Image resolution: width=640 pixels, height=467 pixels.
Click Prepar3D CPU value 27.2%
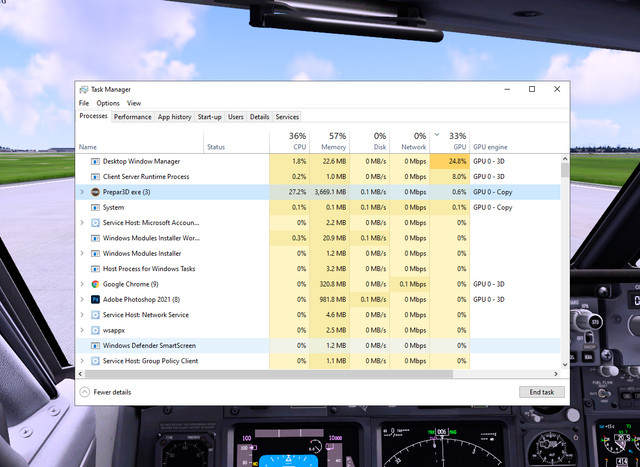click(297, 192)
